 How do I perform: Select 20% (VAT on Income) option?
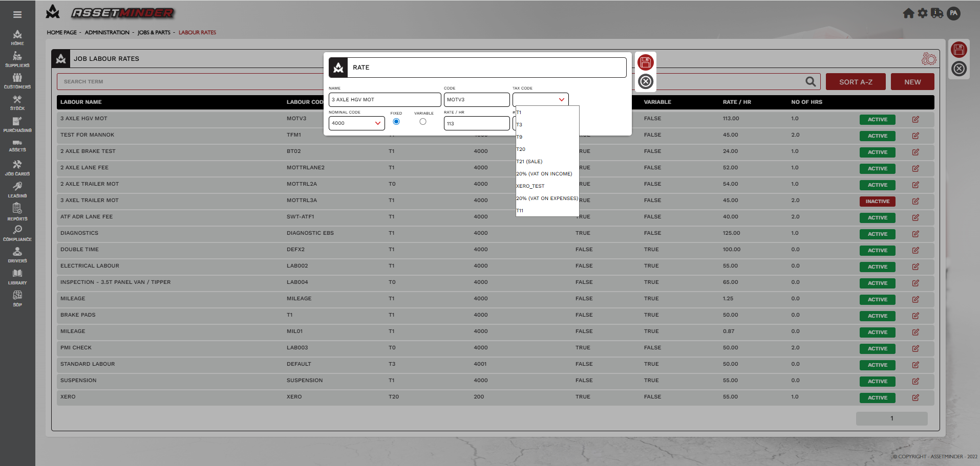click(544, 174)
